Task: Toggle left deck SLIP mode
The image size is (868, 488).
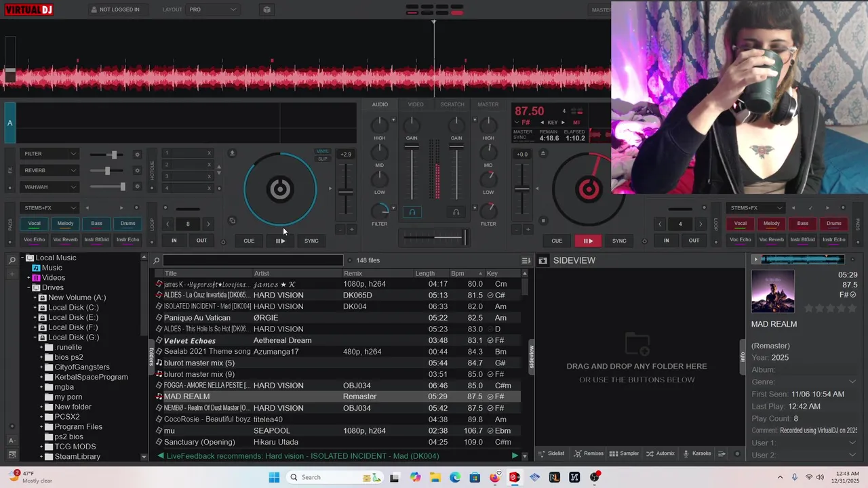Action: coord(323,159)
